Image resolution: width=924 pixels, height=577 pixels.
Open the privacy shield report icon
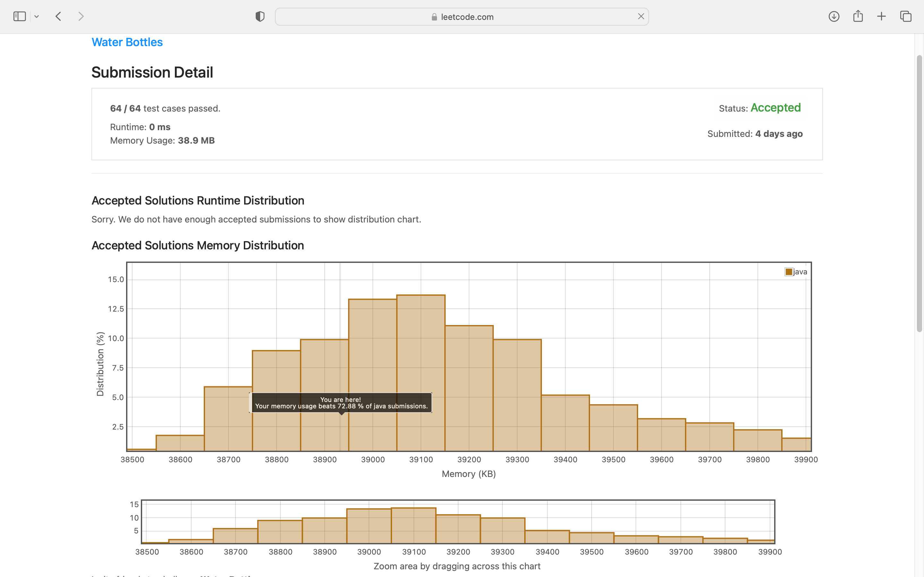(260, 16)
